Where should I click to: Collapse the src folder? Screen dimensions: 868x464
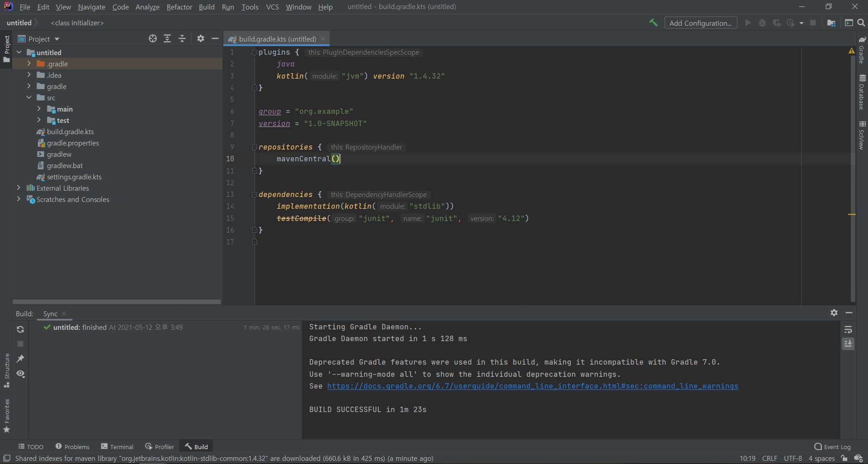pyautogui.click(x=29, y=98)
